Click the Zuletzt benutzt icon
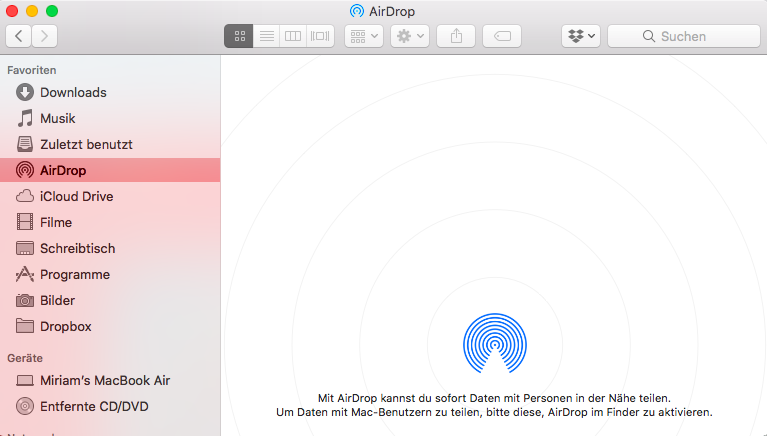The height and width of the screenshot is (436, 767). pos(25,144)
